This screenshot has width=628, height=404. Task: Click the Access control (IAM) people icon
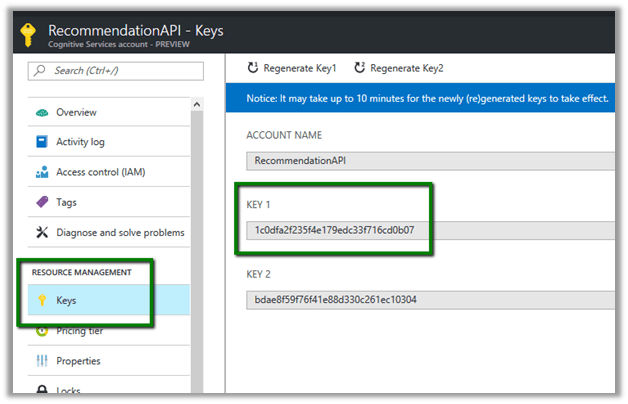point(41,172)
